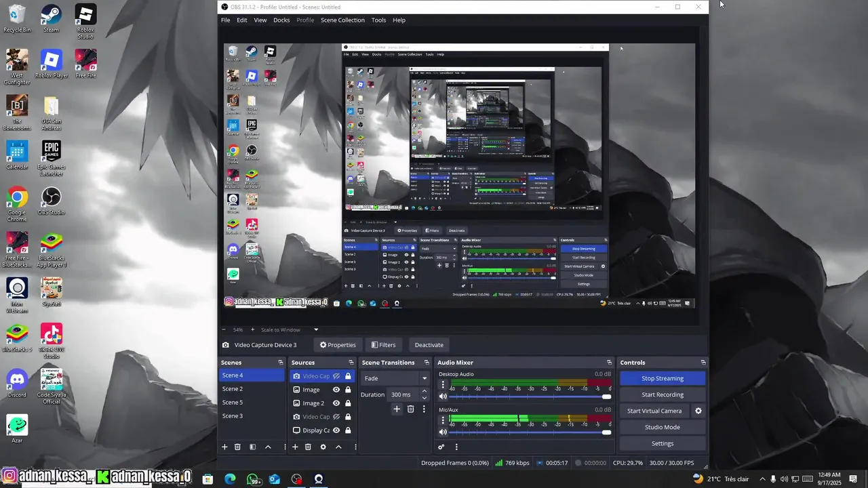The height and width of the screenshot is (488, 868).
Task: Open Scene Transitions three-dot menu
Action: (x=424, y=409)
